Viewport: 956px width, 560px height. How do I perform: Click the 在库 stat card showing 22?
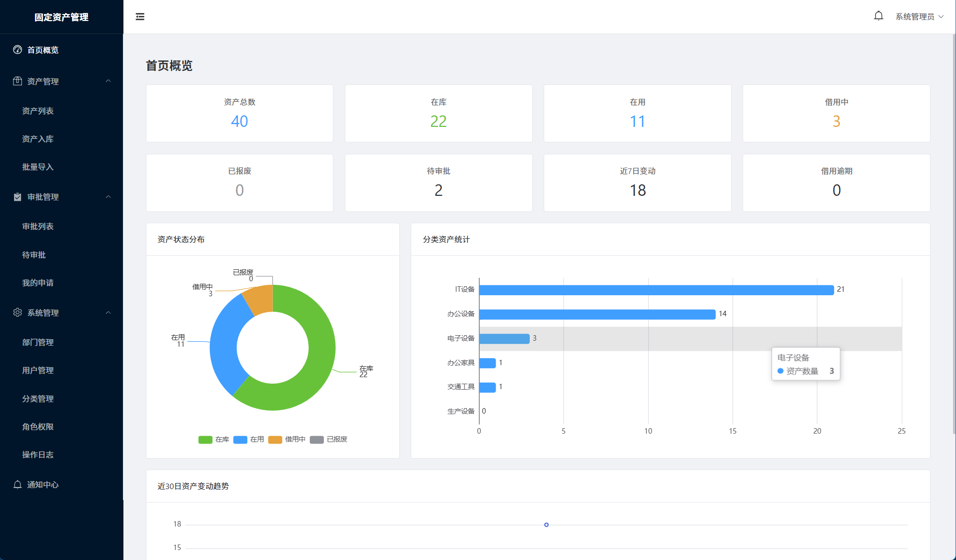438,113
